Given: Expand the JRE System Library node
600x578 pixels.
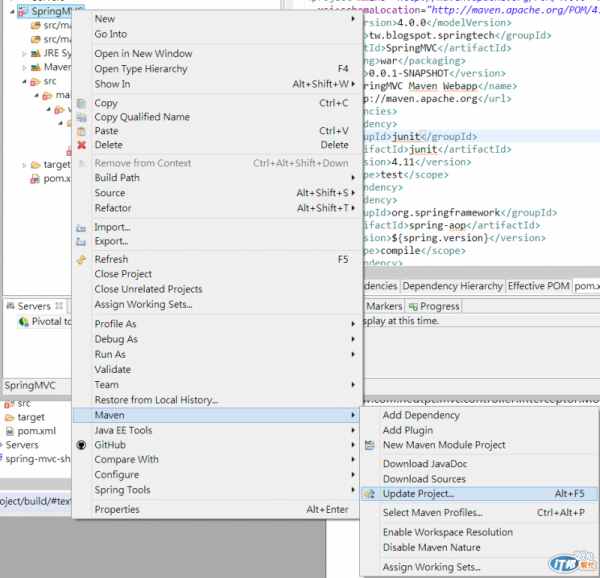Looking at the screenshot, I should pos(24,54).
